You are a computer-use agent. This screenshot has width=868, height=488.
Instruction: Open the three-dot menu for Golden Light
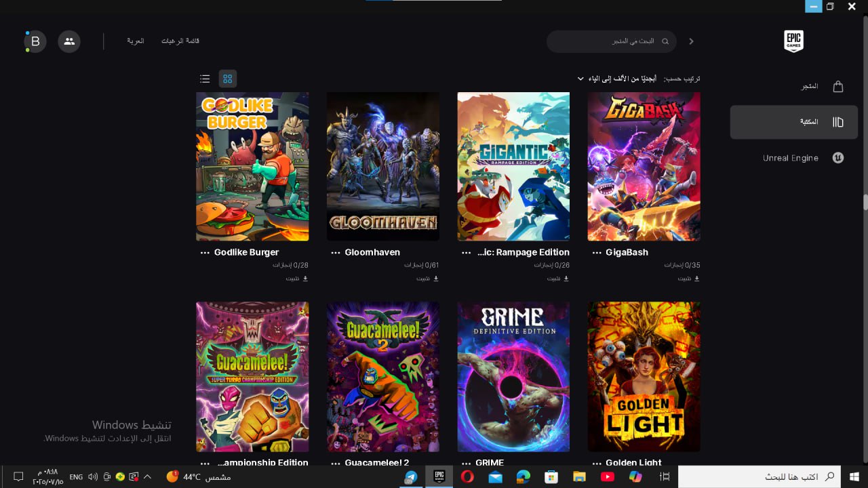(597, 463)
